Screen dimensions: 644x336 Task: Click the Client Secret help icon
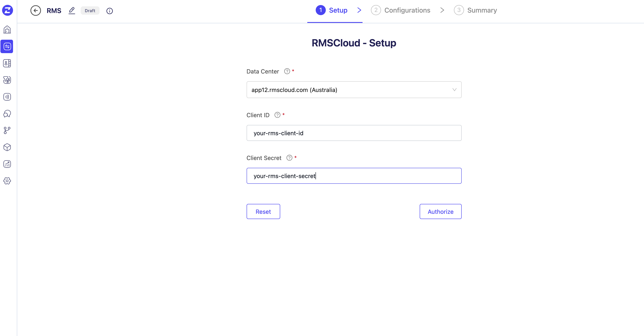(x=289, y=158)
